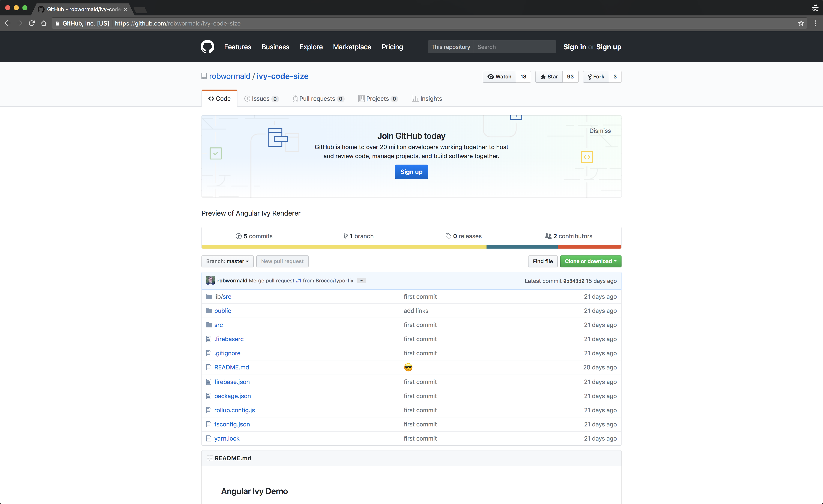Open the 3 forks count
This screenshot has width=823, height=504.
615,76
